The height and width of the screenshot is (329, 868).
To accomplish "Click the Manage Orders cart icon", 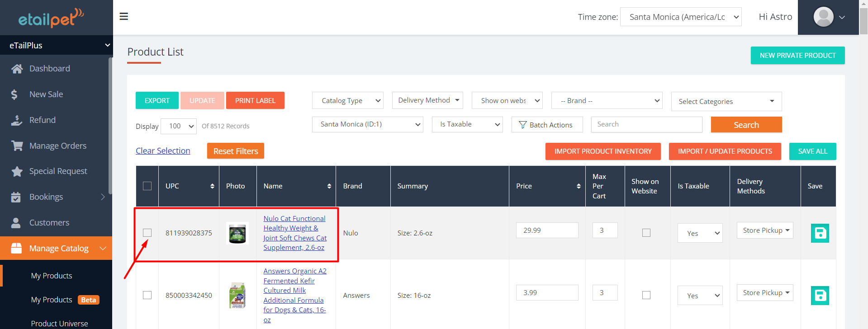I will [17, 146].
